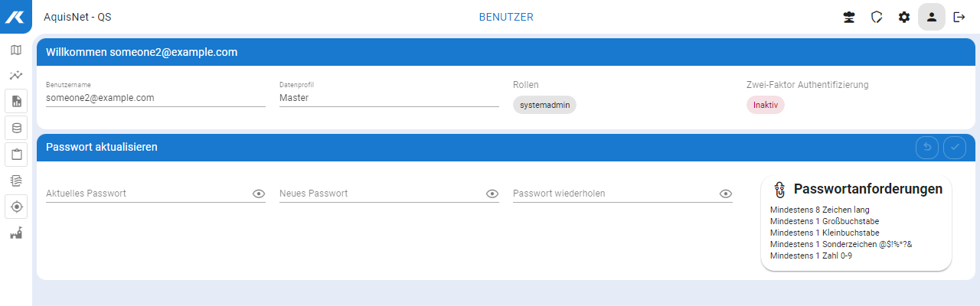Open the line chart analytics icon
This screenshot has width=980, height=306.
(16, 75)
